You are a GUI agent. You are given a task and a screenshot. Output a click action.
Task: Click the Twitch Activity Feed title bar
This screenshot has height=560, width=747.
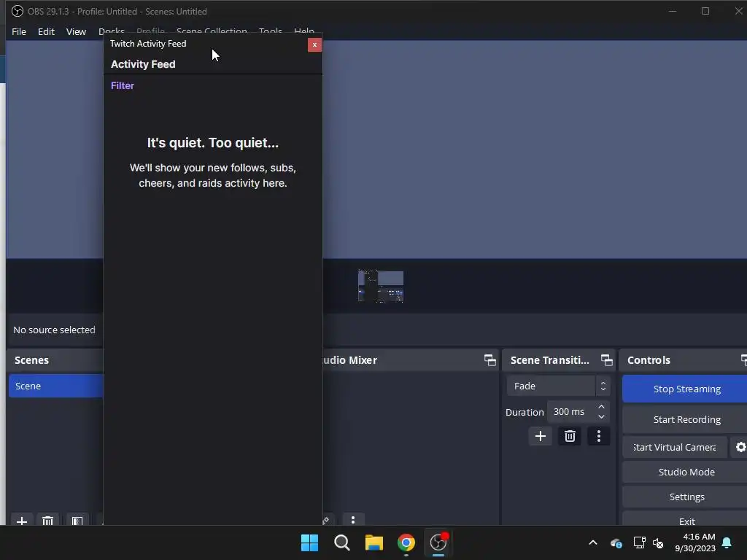(x=205, y=44)
